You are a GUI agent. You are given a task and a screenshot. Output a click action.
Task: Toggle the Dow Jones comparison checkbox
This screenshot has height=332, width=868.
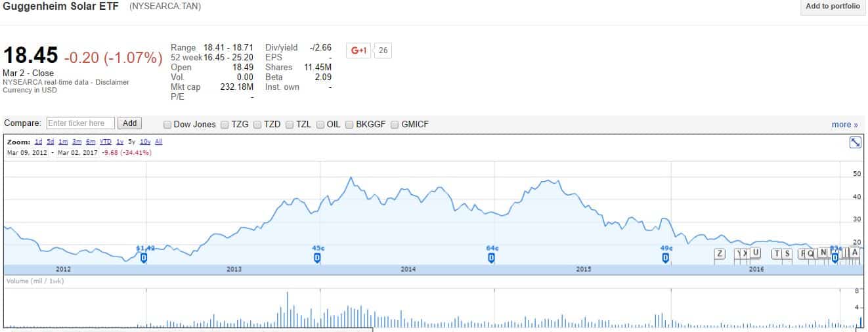(x=167, y=125)
